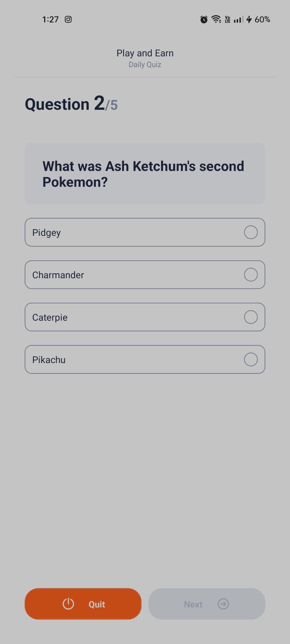
Task: Tap the VoLTE indicator icon
Action: point(228,19)
